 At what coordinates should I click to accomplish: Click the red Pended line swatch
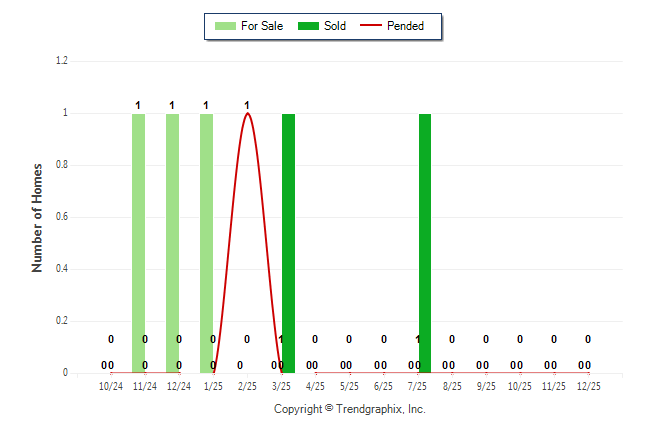371,26
